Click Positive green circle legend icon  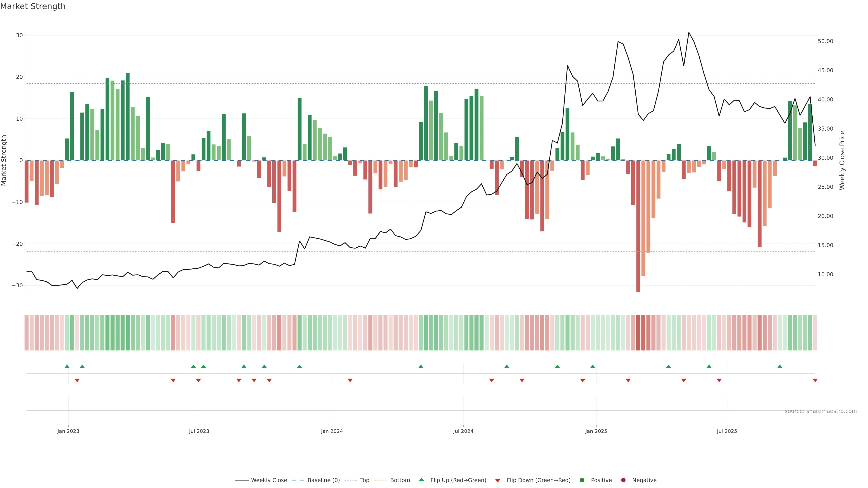[x=582, y=480]
